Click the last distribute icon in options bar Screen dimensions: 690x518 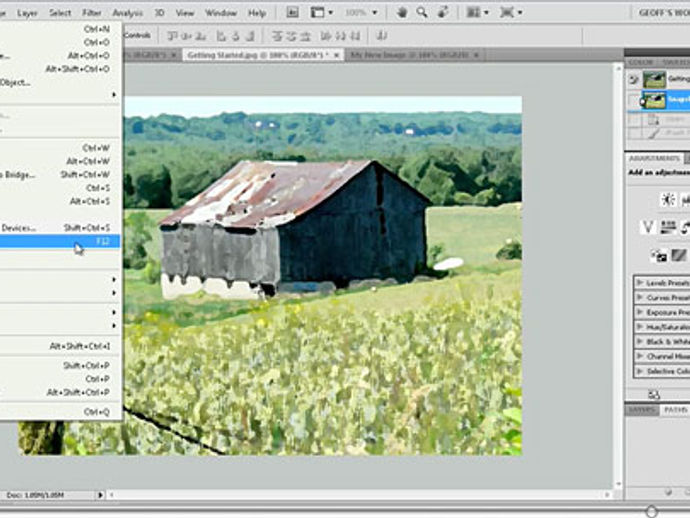coord(356,36)
